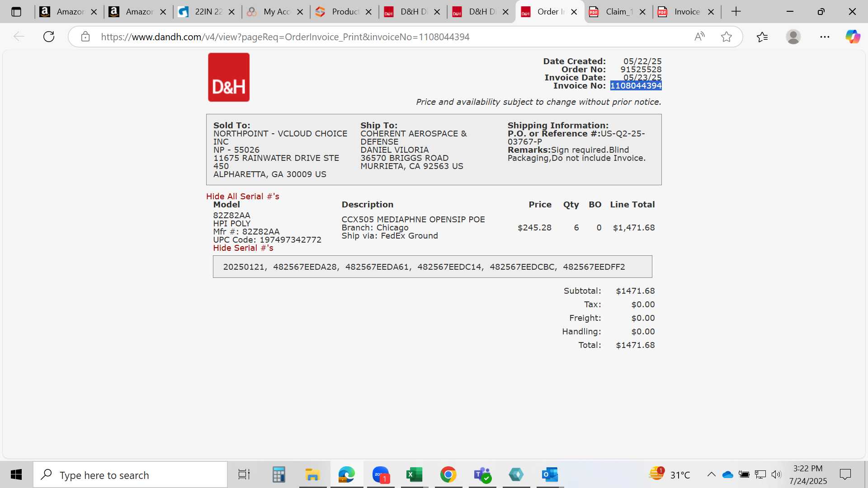Click the highlighted invoice number 1108044394
The width and height of the screenshot is (868, 488).
tap(636, 86)
